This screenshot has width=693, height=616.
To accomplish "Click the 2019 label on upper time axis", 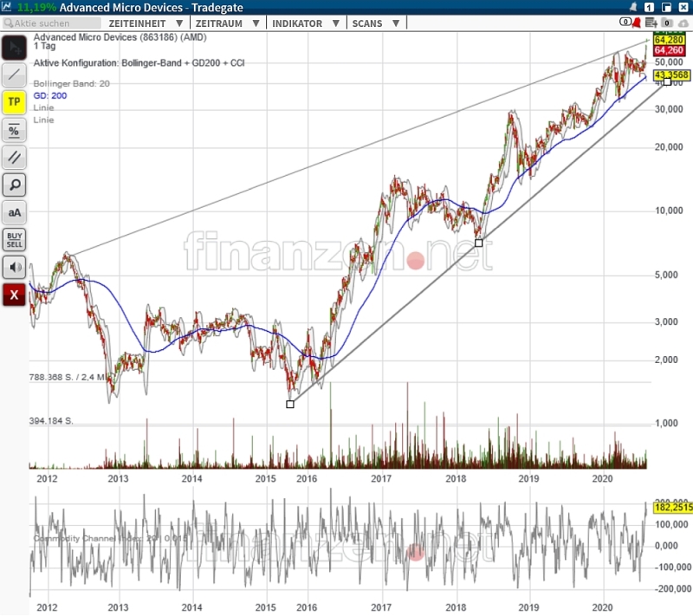I will click(528, 479).
